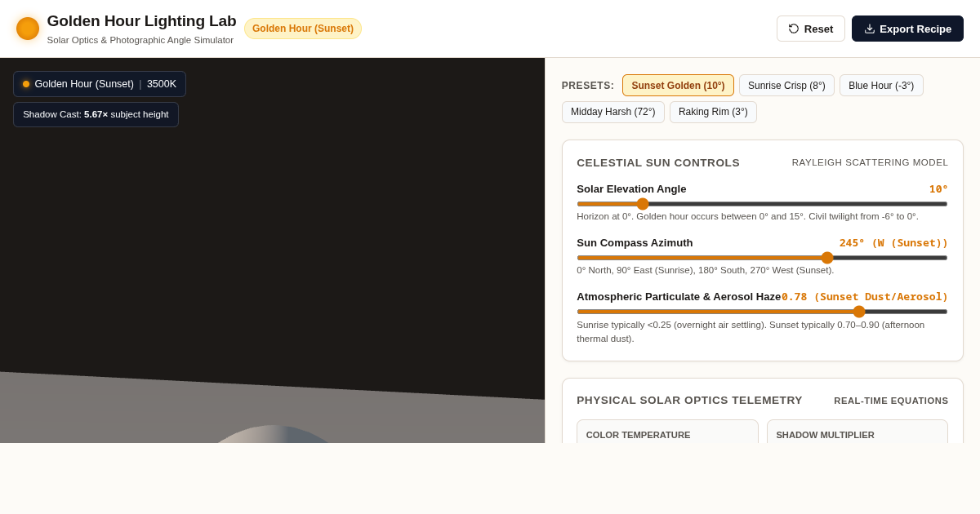Screen dimensions: 980x514
Task: Pick the Raking Rim (3°) preset
Action: click(713, 112)
